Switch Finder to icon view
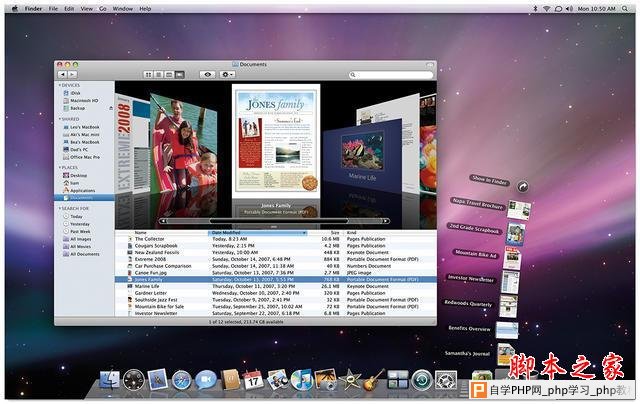Viewport: 640px width, 404px height. [x=149, y=75]
